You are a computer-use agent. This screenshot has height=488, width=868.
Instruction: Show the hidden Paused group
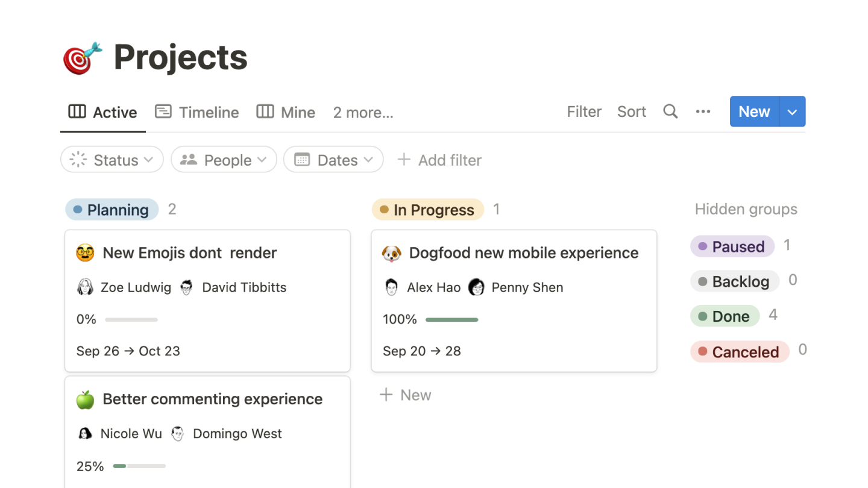(x=732, y=246)
